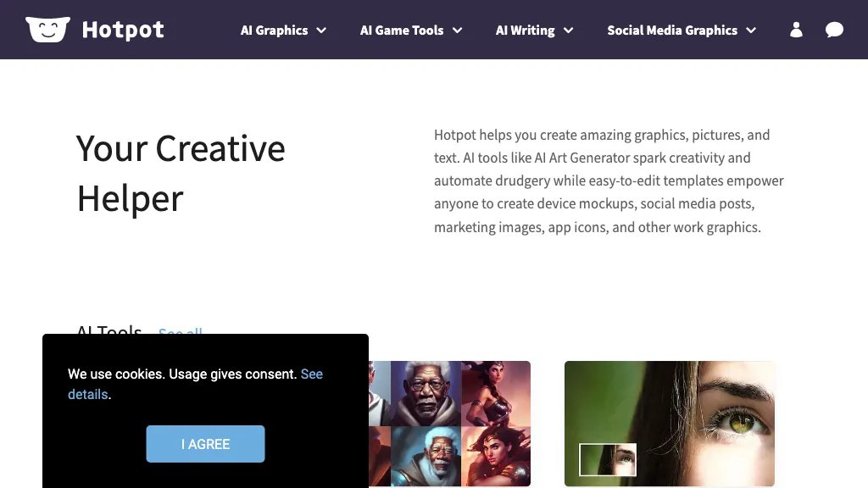Select the AI Game Tools menu label
Viewport: 868px width, 488px height.
tap(402, 30)
